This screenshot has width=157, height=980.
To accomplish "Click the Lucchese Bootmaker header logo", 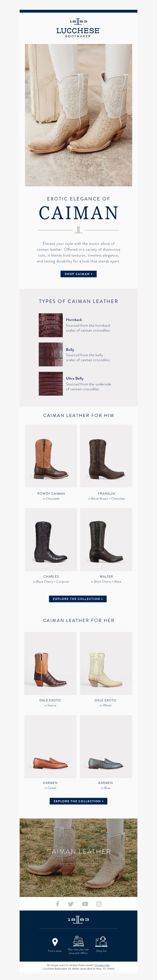I will 78,28.
